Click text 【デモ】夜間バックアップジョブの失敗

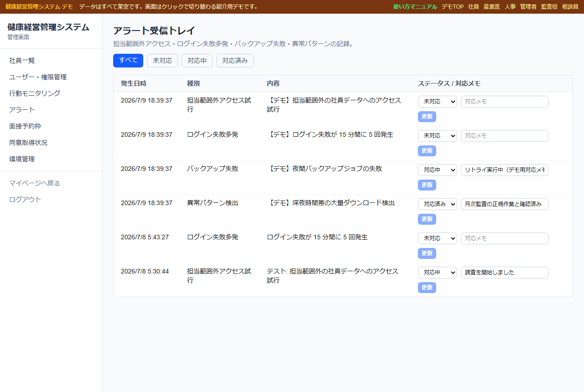(x=324, y=169)
